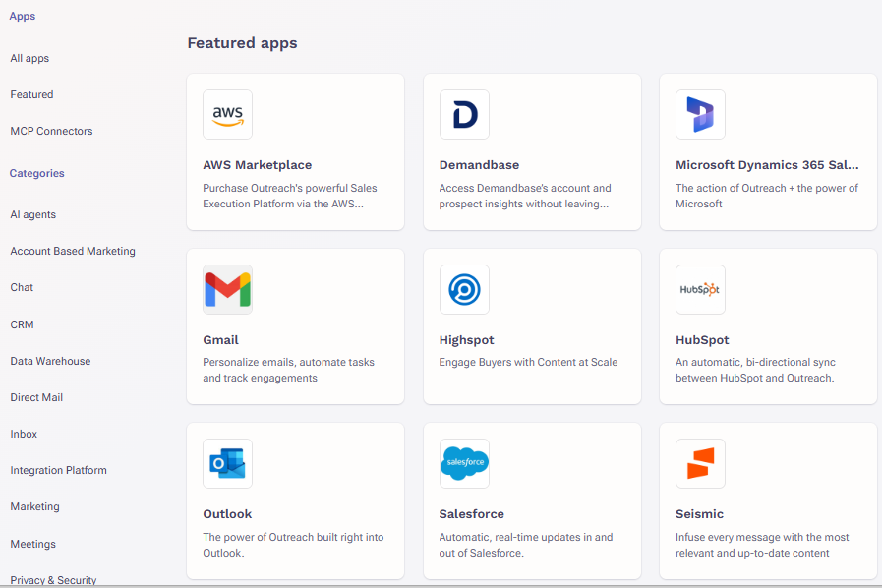Click the HubSpot card title
Viewport: 882px width, 588px height.
(702, 340)
